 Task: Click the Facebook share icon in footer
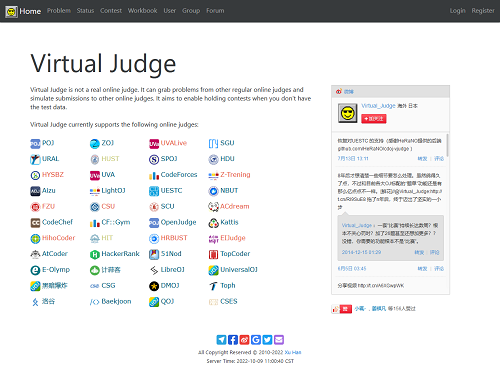233,340
